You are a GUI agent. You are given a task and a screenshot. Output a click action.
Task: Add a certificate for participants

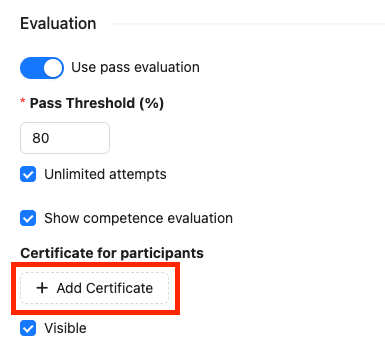[x=95, y=288]
